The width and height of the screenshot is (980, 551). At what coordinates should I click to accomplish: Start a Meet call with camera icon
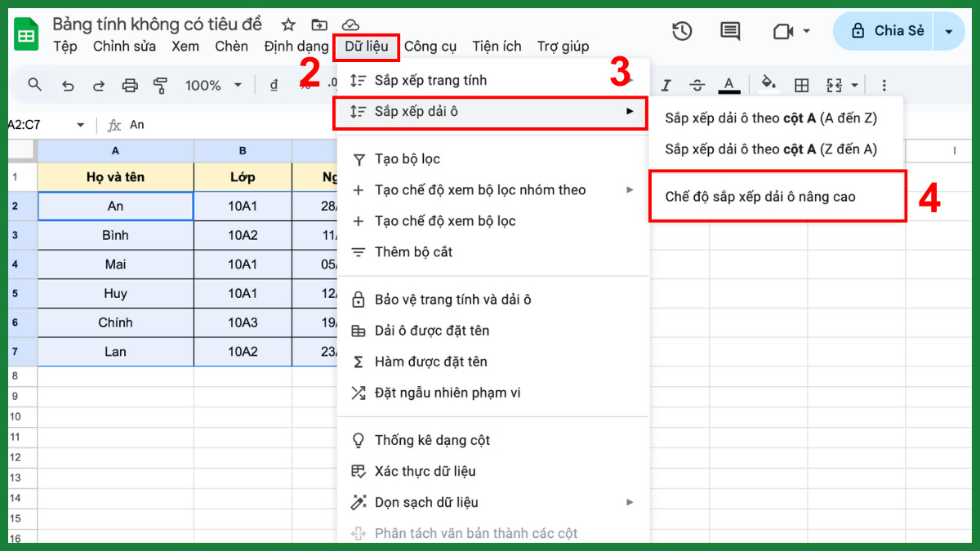(782, 31)
